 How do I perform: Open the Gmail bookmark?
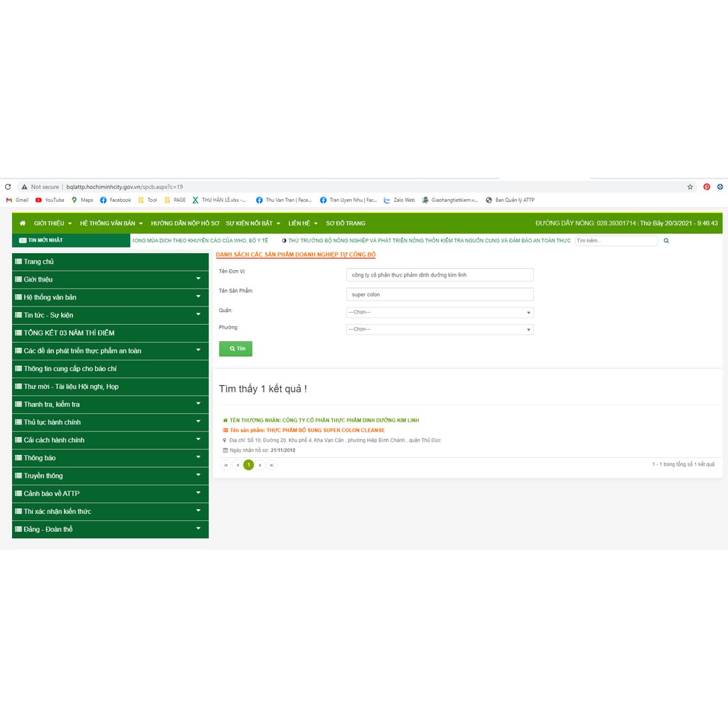(18, 200)
